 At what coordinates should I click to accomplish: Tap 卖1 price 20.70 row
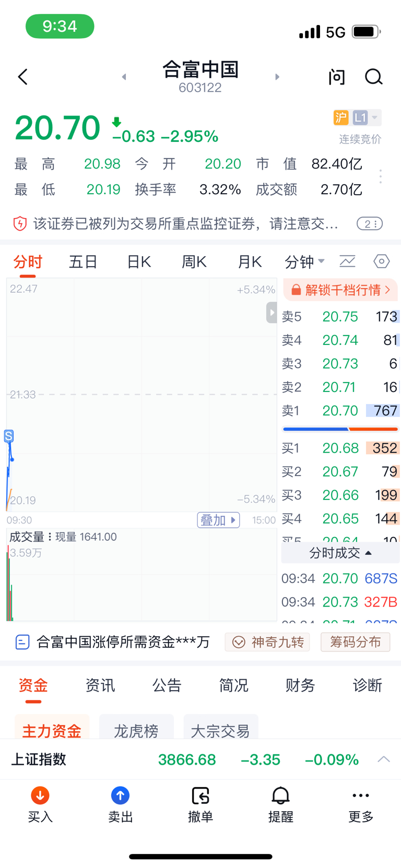[x=340, y=411]
